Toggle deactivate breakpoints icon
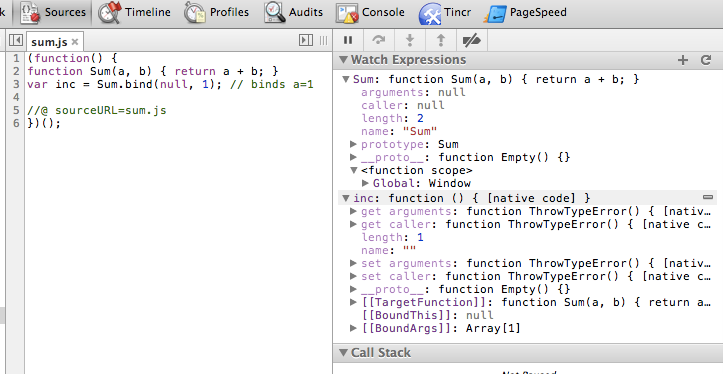The height and width of the screenshot is (374, 723). [471, 41]
